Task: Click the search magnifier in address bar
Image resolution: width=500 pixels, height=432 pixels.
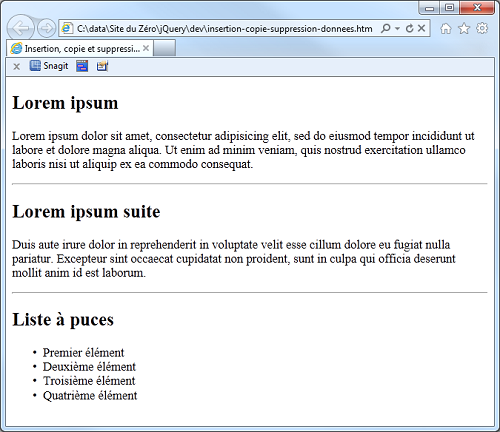Action: (x=386, y=28)
